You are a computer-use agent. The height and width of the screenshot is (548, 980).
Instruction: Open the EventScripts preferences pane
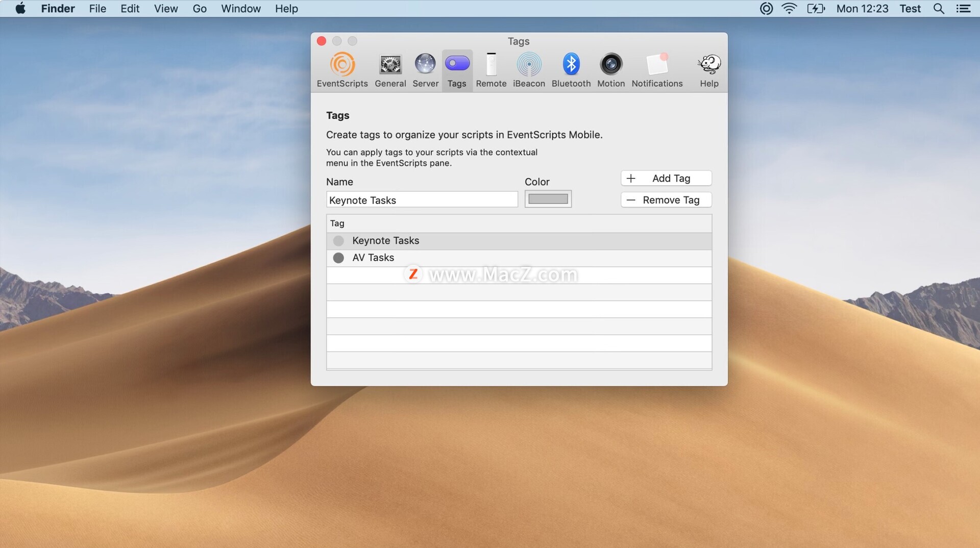[342, 70]
